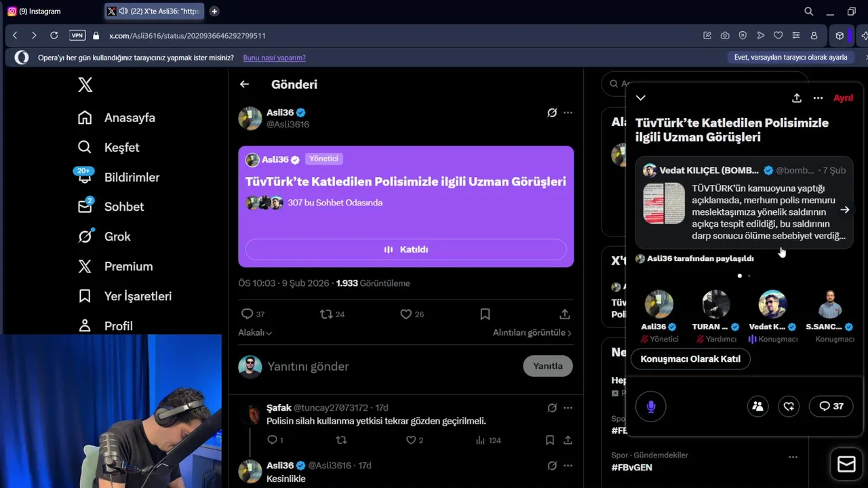Open the Space heart reaction button
This screenshot has width=868, height=488.
(789, 406)
